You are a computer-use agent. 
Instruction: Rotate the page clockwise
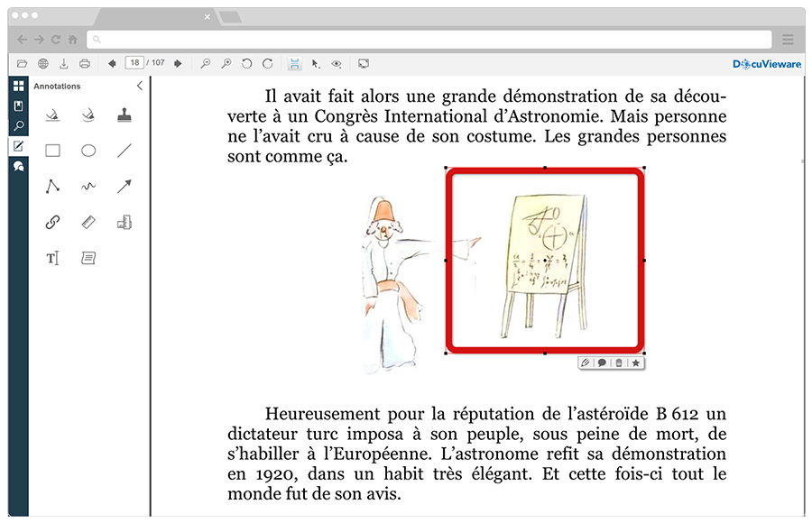(268, 64)
